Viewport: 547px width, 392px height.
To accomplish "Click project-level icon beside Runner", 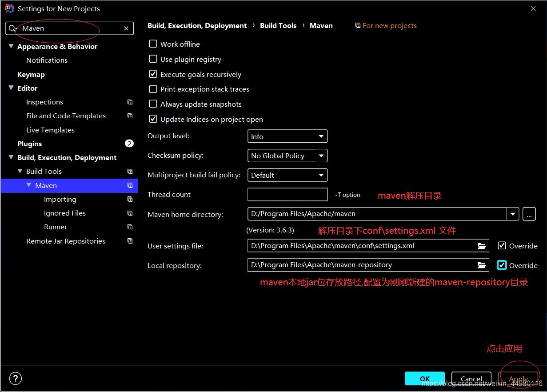I will coord(130,227).
